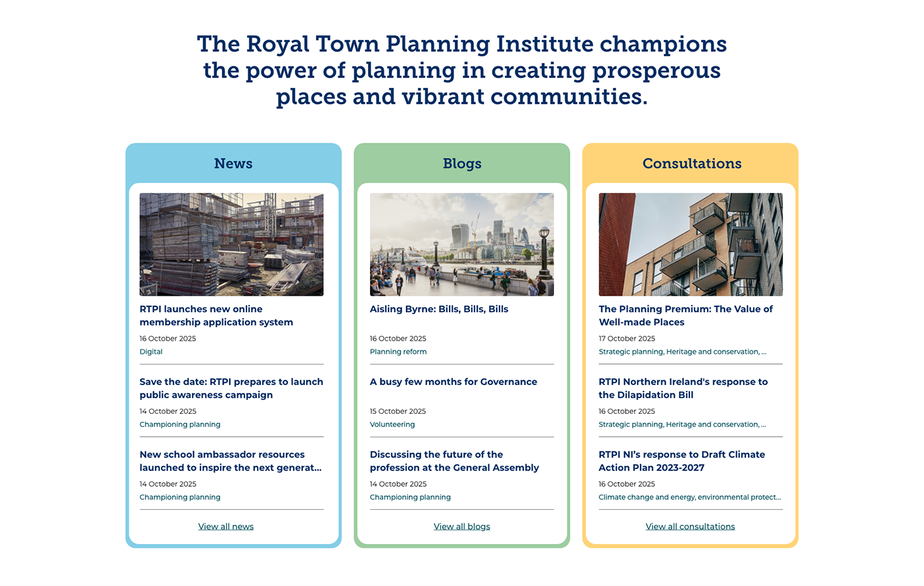Select the 'Volunteering' topic tag
Image resolution: width=924 pixels, height=586 pixels.
point(392,424)
